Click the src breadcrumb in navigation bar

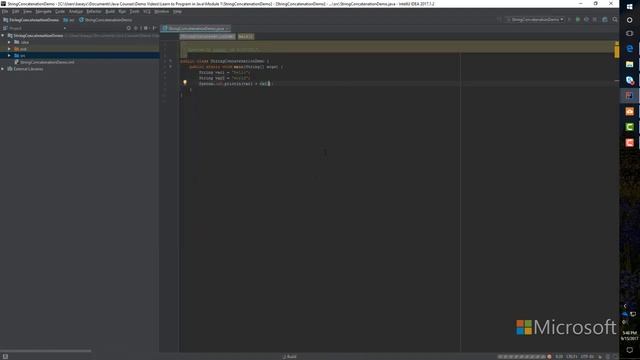click(69, 20)
